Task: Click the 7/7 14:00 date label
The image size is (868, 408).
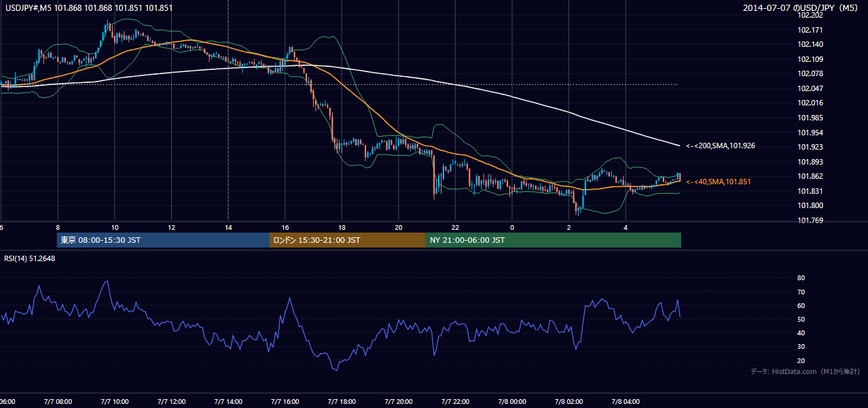Action: [228, 401]
